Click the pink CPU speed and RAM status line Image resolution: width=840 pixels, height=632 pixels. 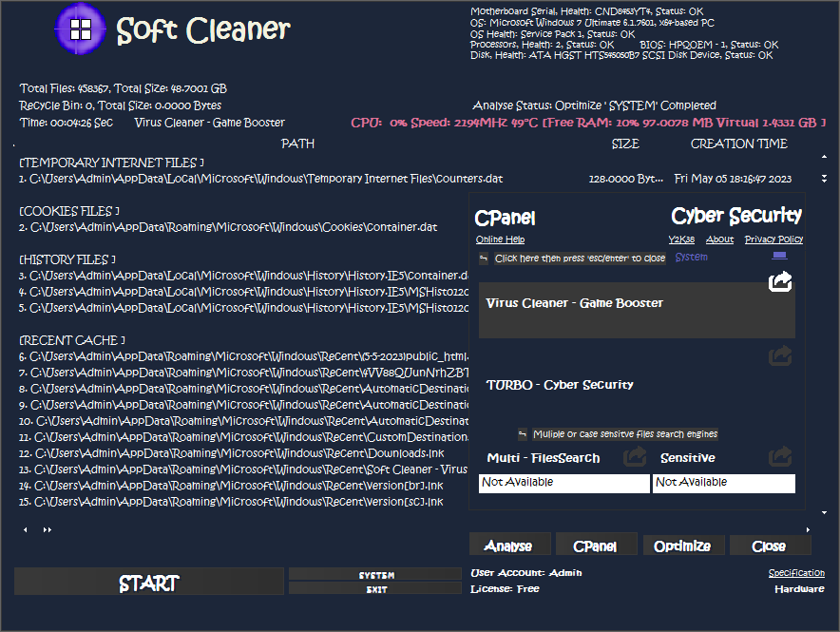click(x=588, y=123)
